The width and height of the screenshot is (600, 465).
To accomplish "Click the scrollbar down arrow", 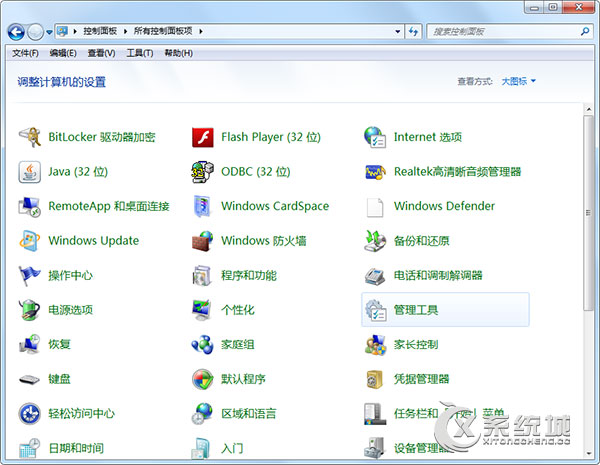I will pyautogui.click(x=589, y=454).
